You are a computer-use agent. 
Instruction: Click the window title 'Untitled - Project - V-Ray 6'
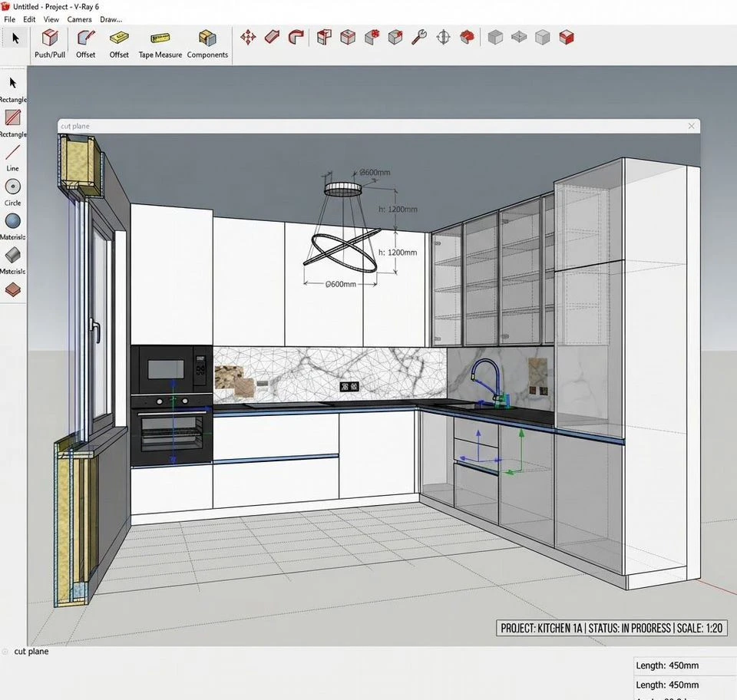tap(56, 7)
